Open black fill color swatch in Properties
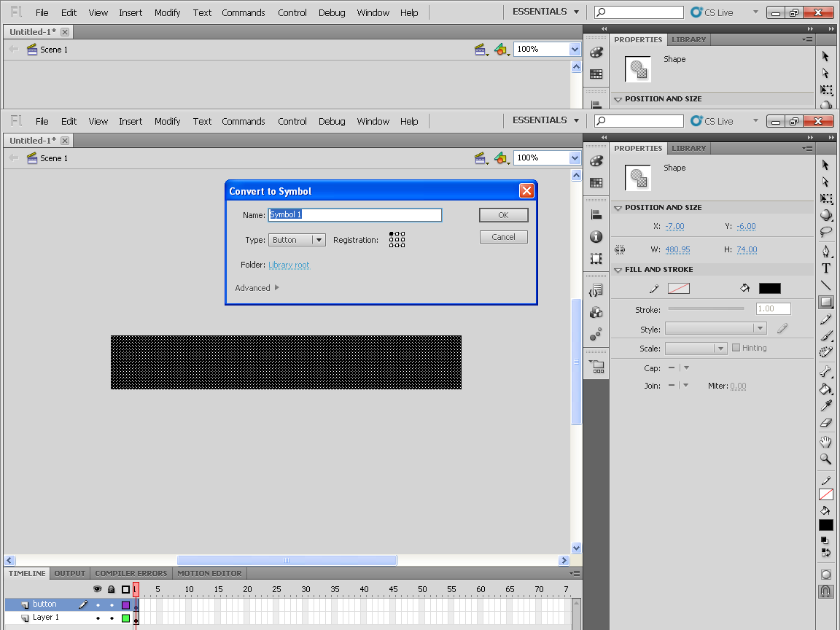 coord(770,288)
